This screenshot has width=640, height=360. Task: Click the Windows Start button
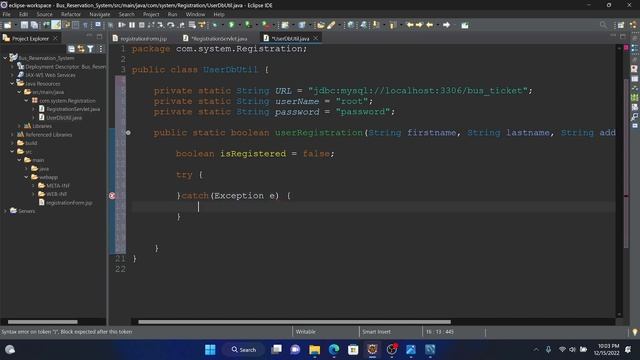(210, 350)
